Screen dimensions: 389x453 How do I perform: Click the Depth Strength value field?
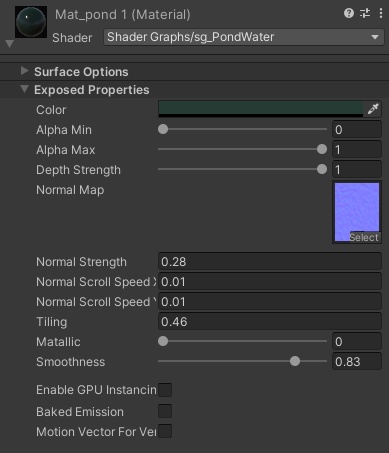[357, 169]
